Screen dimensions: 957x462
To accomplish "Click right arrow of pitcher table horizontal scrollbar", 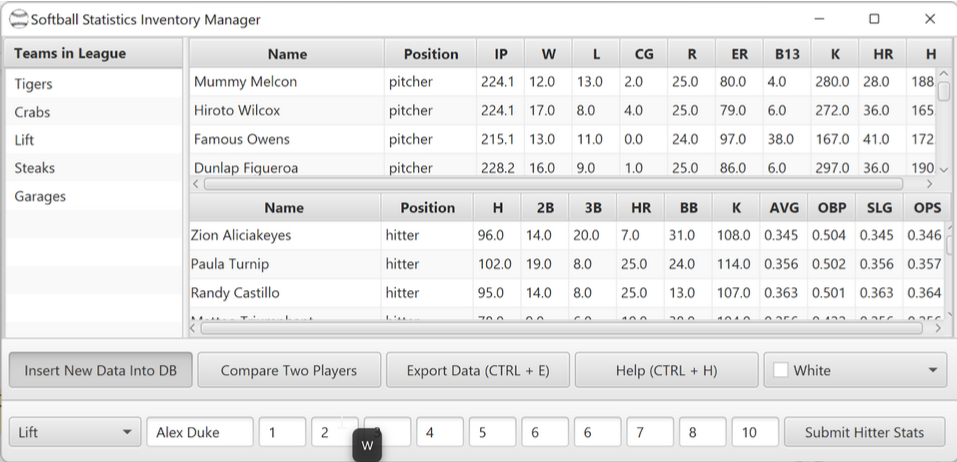I will click(x=930, y=184).
